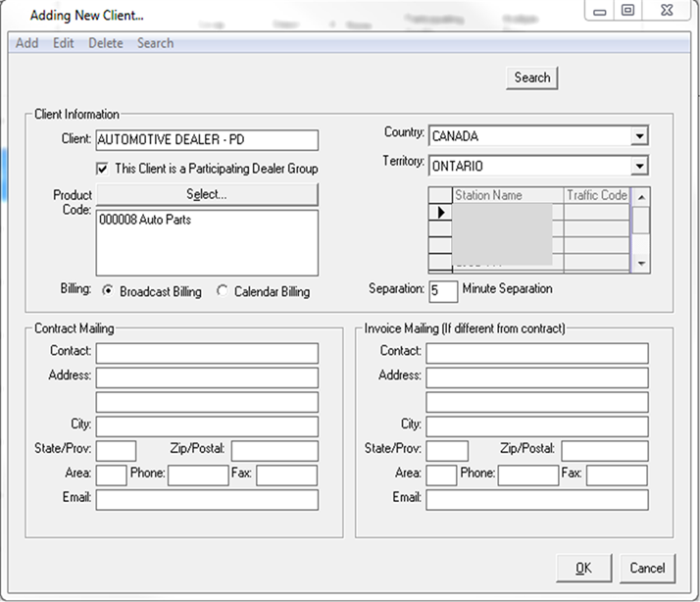Image resolution: width=700 pixels, height=602 pixels.
Task: Click Invoice Mailing Email field
Action: [536, 500]
